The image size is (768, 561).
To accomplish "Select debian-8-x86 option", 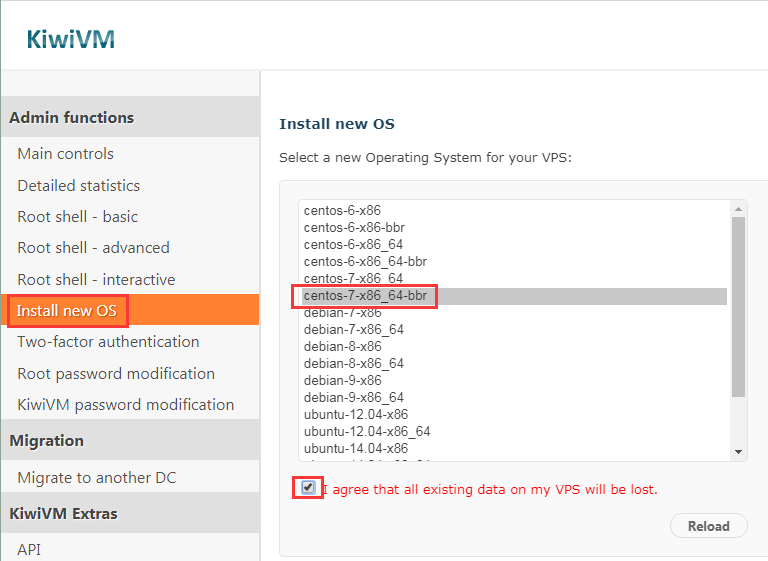I will click(x=513, y=347).
